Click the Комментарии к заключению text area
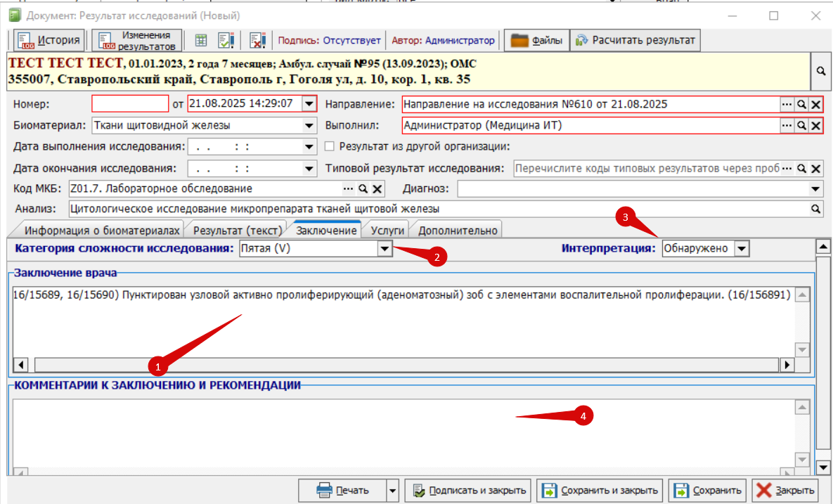 [x=403, y=433]
